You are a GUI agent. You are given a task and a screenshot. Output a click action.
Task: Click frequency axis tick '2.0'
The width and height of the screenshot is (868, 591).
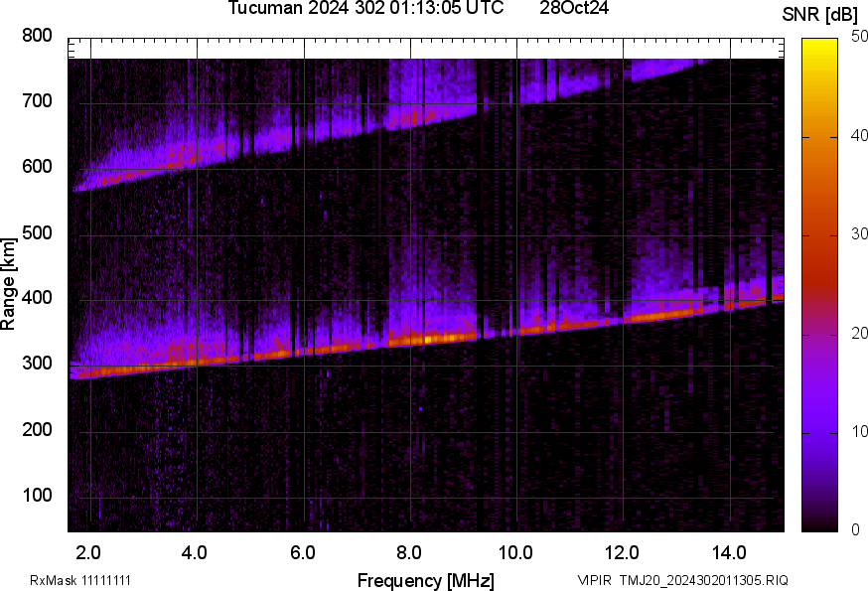(88, 553)
